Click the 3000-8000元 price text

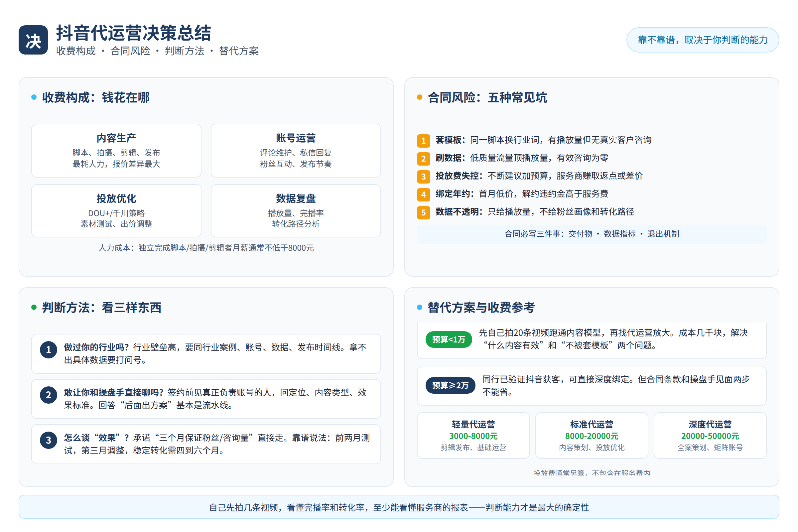point(473,436)
